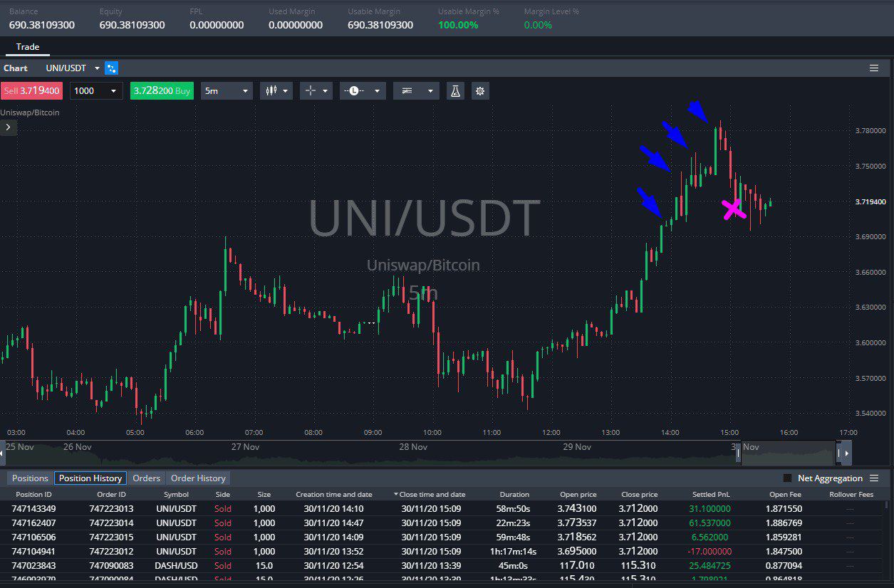Open the 5m timeframe dropdown
The image size is (894, 588).
227,91
